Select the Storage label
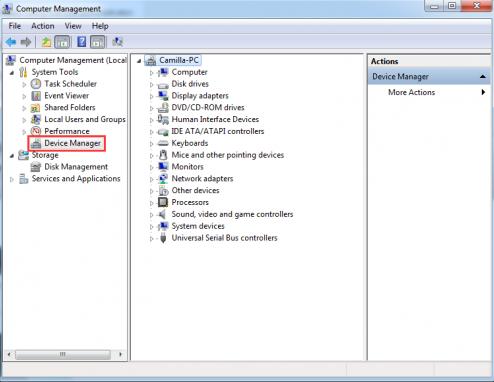 45,155
